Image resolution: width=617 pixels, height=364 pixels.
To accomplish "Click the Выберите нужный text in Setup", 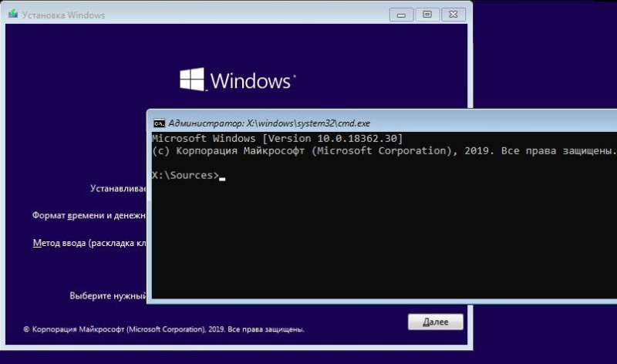I will point(108,296).
